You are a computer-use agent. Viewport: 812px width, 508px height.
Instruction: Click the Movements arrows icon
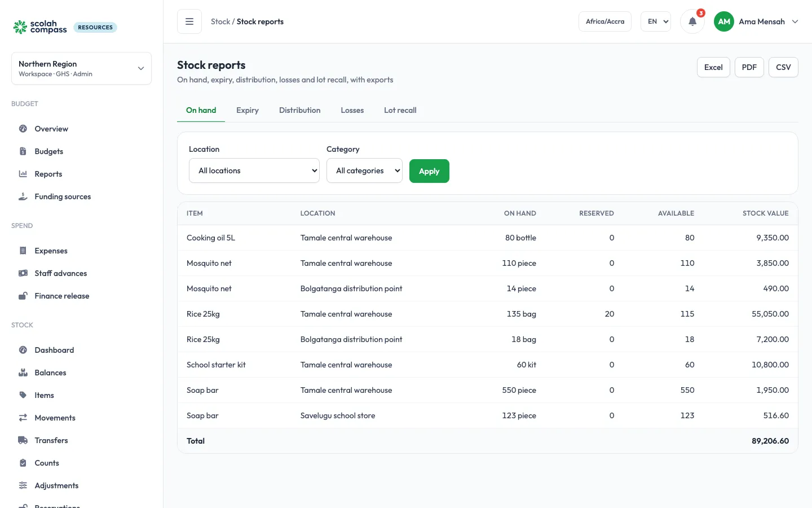tap(23, 418)
